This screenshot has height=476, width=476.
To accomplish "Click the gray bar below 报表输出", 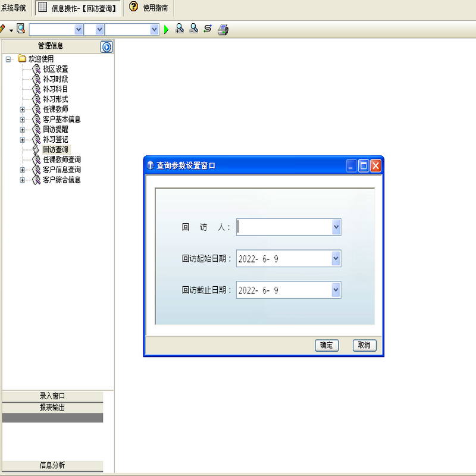I will (52, 418).
